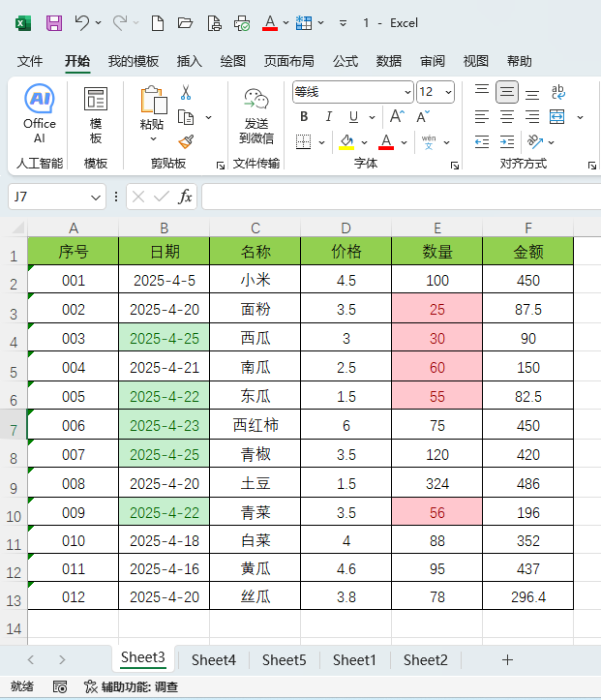Toggle top vertical alignment
Image resolution: width=601 pixels, height=700 pixels.
482,92
